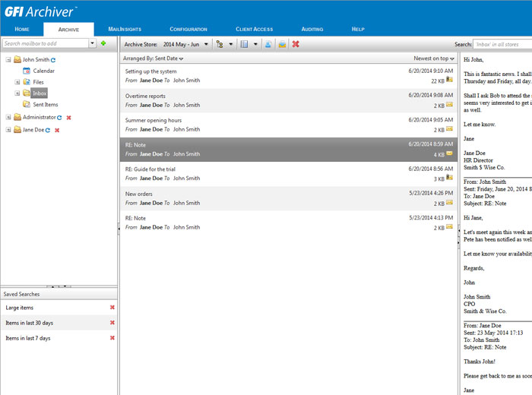532x395 pixels.
Task: Expand the Inbox folder node
Action: [x=17, y=93]
